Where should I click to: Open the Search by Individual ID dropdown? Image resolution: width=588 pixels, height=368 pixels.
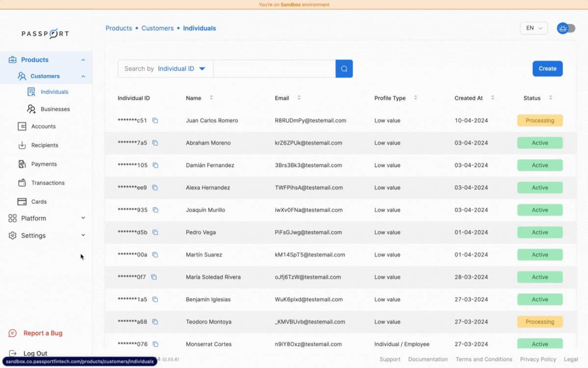[165, 69]
